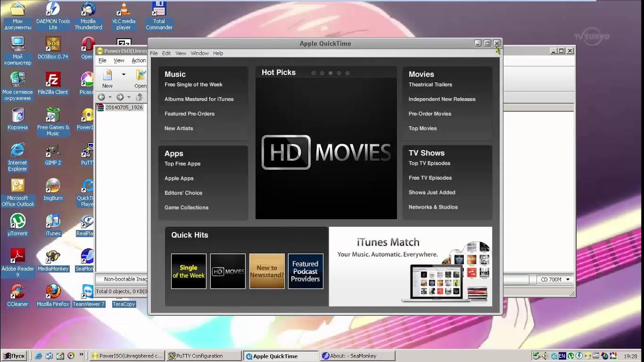The image size is (644, 362).
Task: Select the Mozilla Firefox desktop icon
Action: coord(53,295)
